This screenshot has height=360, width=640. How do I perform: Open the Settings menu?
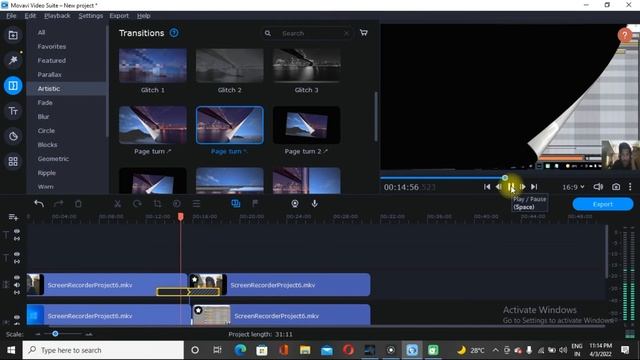[x=91, y=16]
